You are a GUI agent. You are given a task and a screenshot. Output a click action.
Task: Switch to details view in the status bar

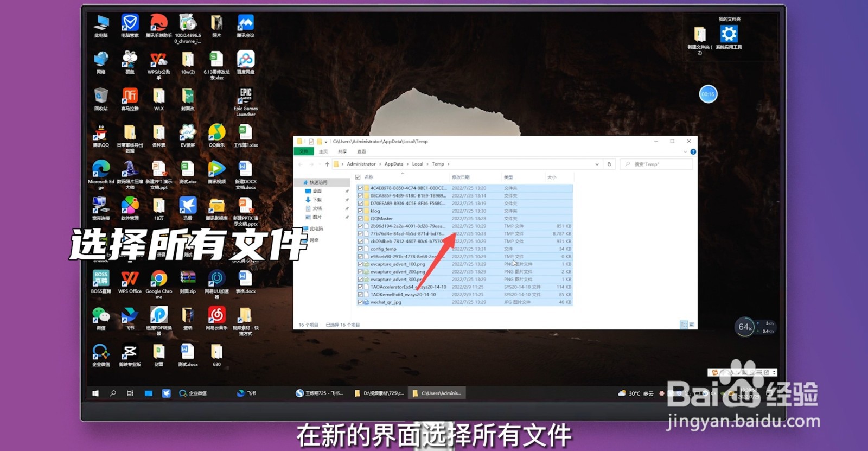[683, 325]
